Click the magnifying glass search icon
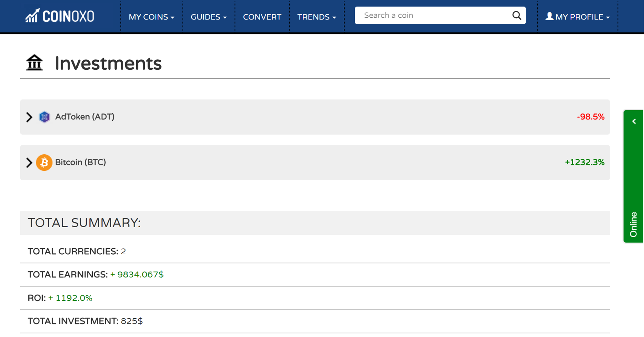Screen dimensions: 644x337 pyautogui.click(x=517, y=15)
